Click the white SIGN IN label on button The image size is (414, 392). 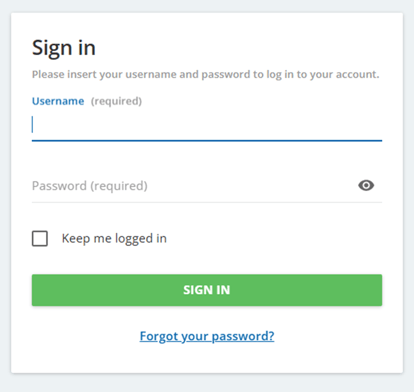click(x=207, y=290)
